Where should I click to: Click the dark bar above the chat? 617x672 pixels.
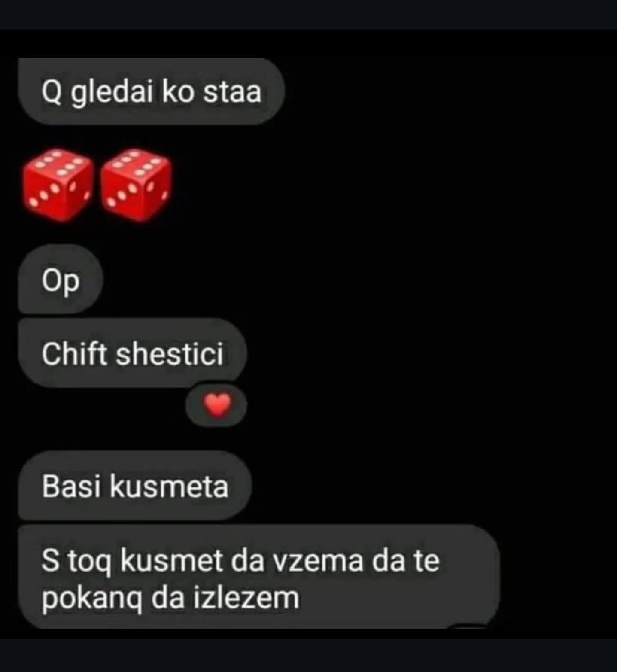click(x=308, y=15)
